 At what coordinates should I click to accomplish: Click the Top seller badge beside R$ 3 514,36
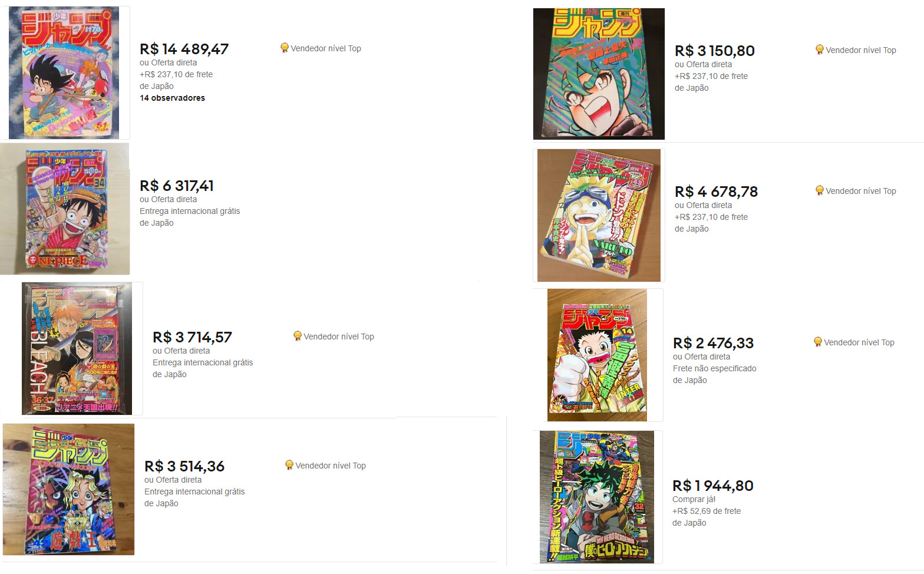[325, 466]
